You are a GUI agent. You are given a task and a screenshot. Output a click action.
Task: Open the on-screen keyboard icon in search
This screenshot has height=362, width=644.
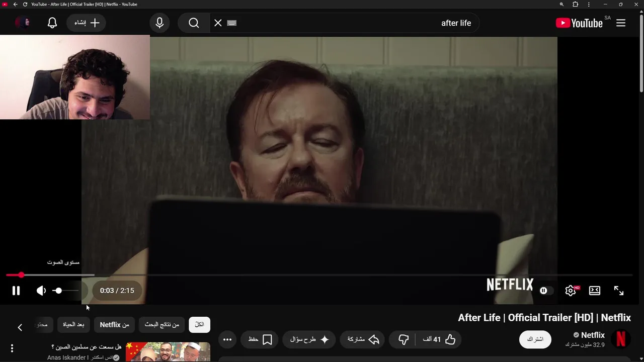[232, 23]
